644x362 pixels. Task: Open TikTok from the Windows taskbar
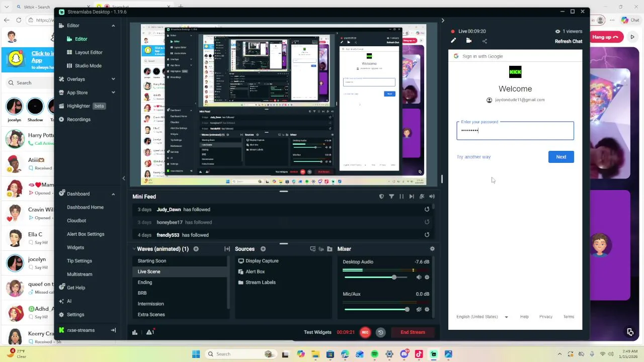coord(419,354)
